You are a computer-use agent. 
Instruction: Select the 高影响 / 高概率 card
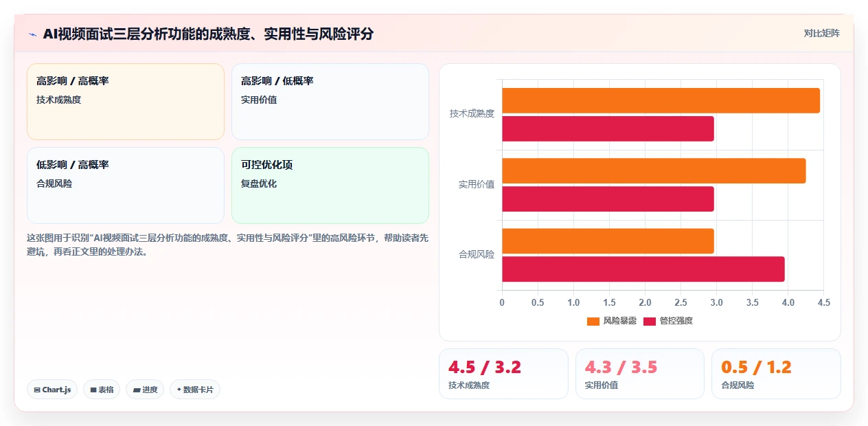click(126, 102)
